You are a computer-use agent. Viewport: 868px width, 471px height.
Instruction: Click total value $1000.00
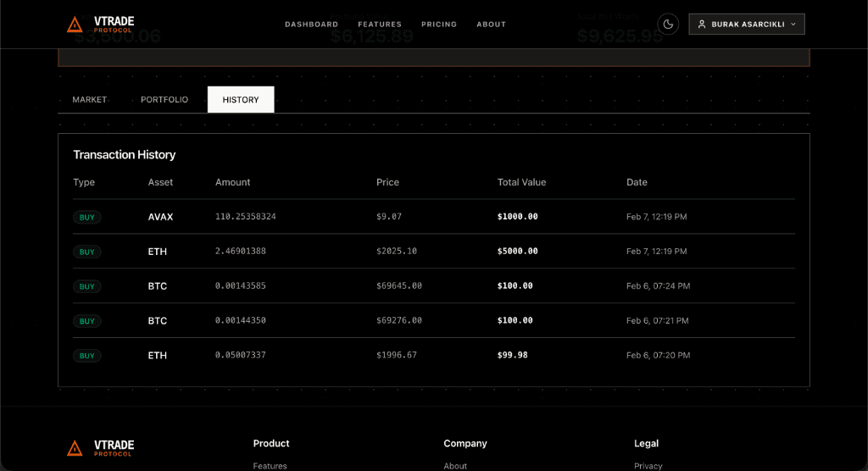point(518,216)
